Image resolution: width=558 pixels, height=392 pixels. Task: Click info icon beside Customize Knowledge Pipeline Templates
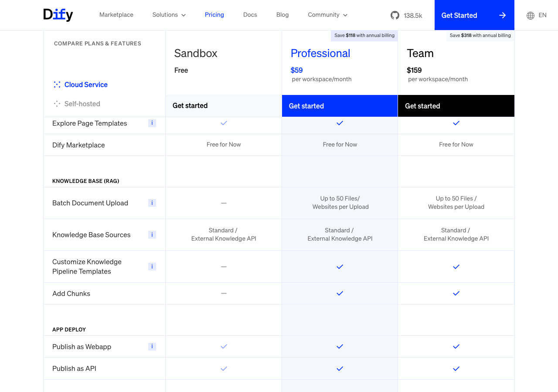point(152,267)
